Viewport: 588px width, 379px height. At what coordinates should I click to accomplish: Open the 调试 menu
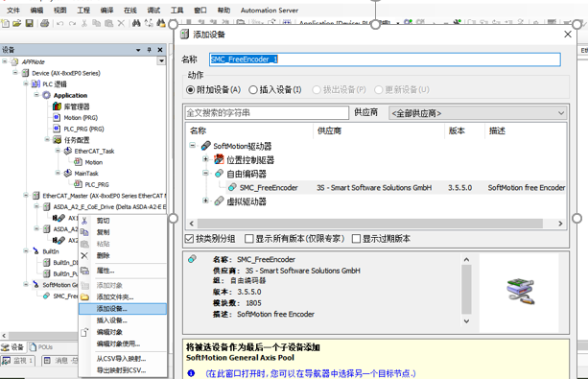point(153,11)
